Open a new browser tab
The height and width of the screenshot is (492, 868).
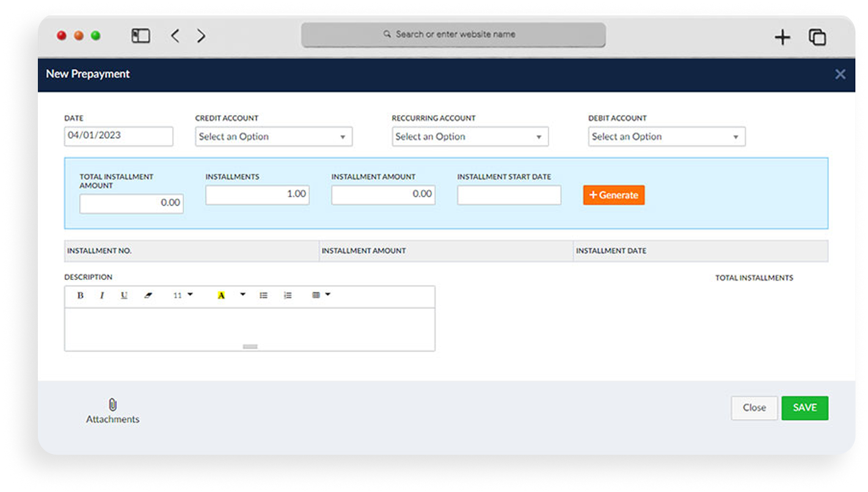click(782, 37)
